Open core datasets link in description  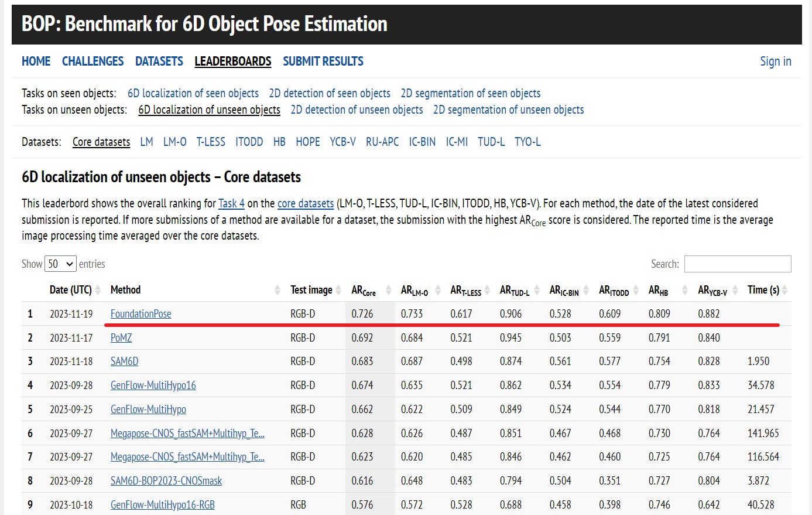coord(306,203)
